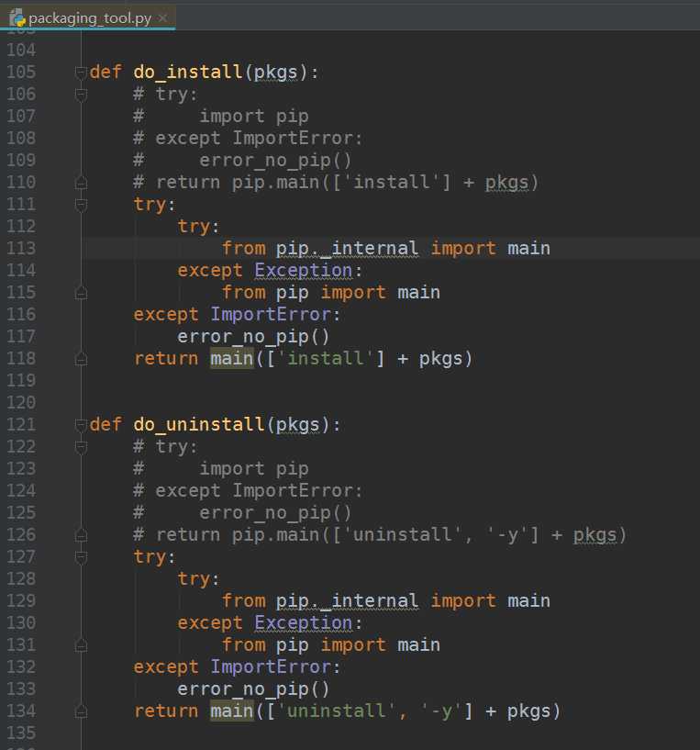The width and height of the screenshot is (700, 750).
Task: Click ImportError on line 132
Action: click(x=271, y=666)
